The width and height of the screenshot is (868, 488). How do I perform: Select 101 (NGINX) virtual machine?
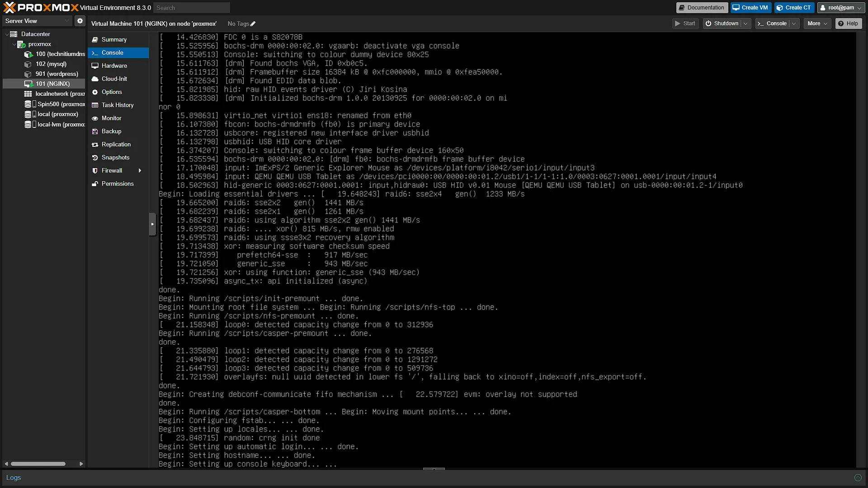pos(52,84)
